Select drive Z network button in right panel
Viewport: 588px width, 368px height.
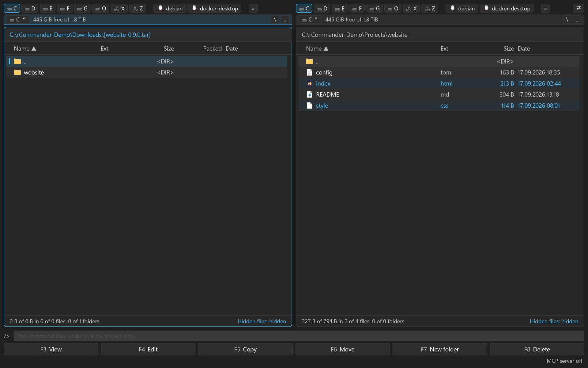pyautogui.click(x=430, y=8)
